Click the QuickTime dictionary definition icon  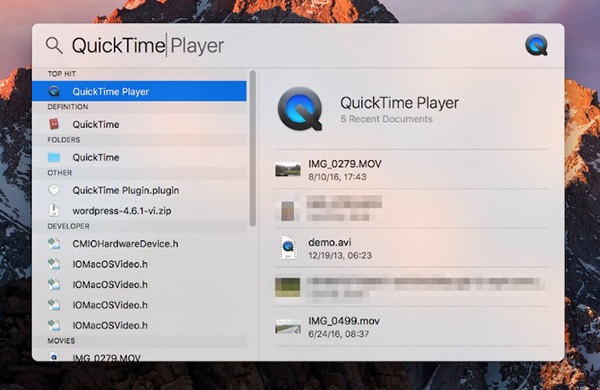click(54, 124)
